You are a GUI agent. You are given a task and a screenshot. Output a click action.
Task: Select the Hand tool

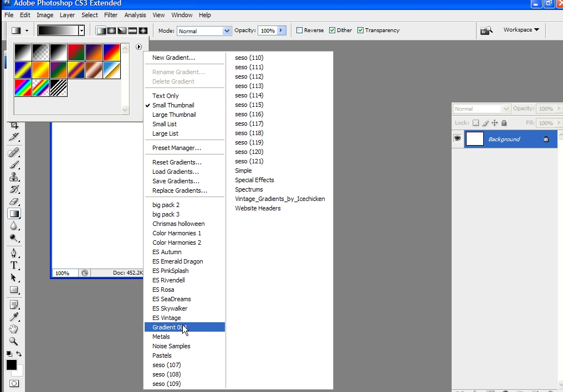point(14,329)
